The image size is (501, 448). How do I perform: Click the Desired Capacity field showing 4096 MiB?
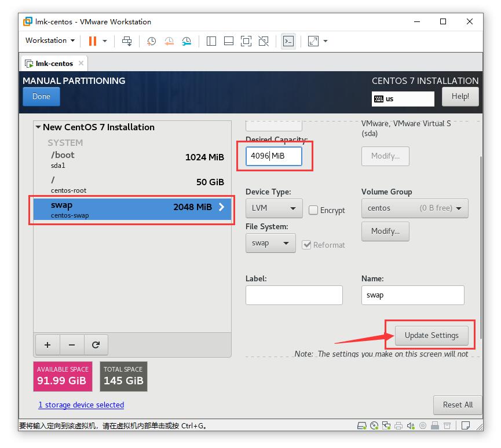tap(274, 156)
